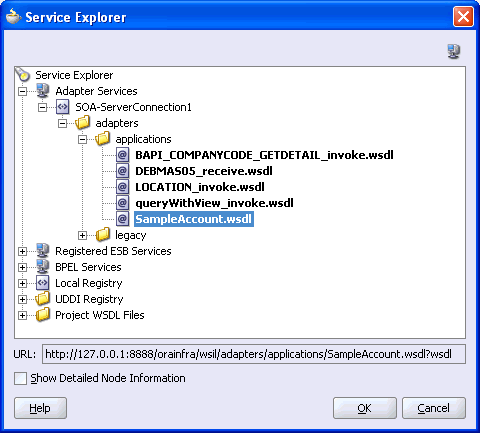Expand the UDDI Registry node

pos(22,299)
